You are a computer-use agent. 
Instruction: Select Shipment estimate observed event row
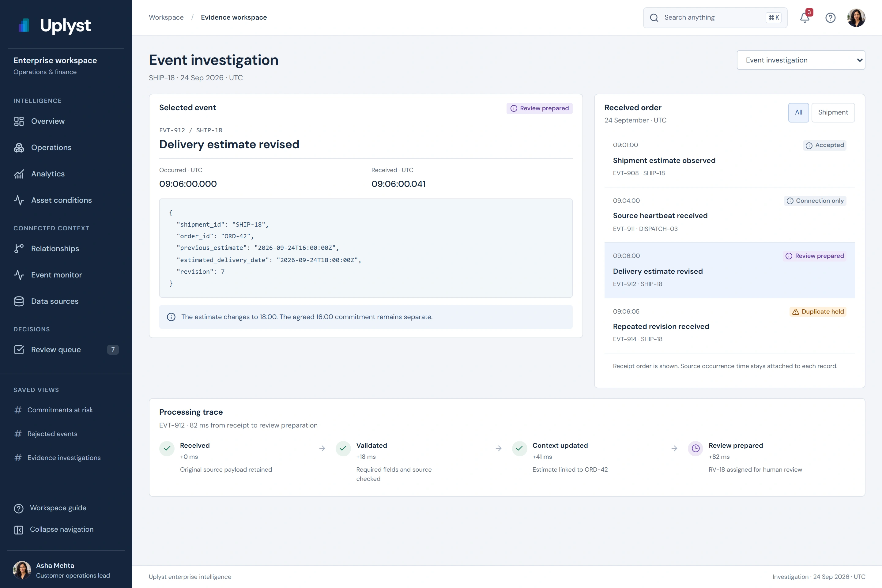point(729,159)
